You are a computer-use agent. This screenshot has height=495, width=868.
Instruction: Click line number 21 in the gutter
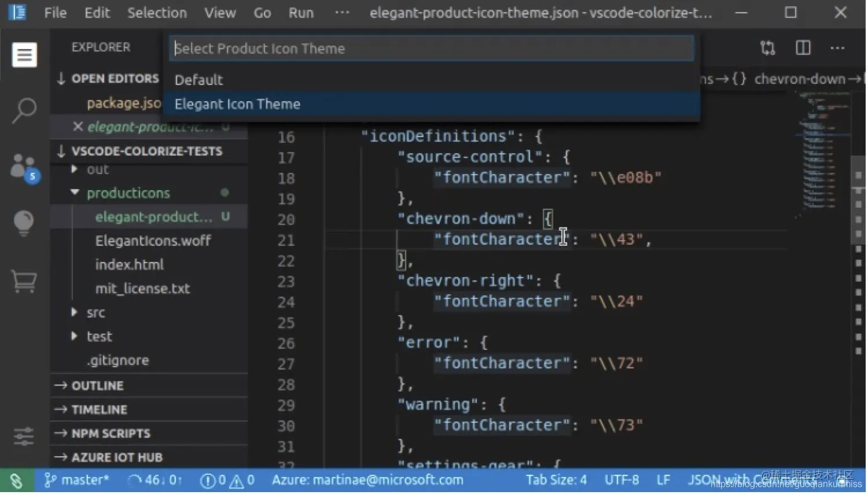[286, 241]
